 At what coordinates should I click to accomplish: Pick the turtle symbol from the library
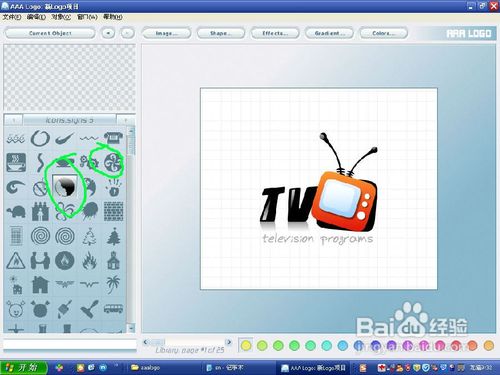[16, 211]
